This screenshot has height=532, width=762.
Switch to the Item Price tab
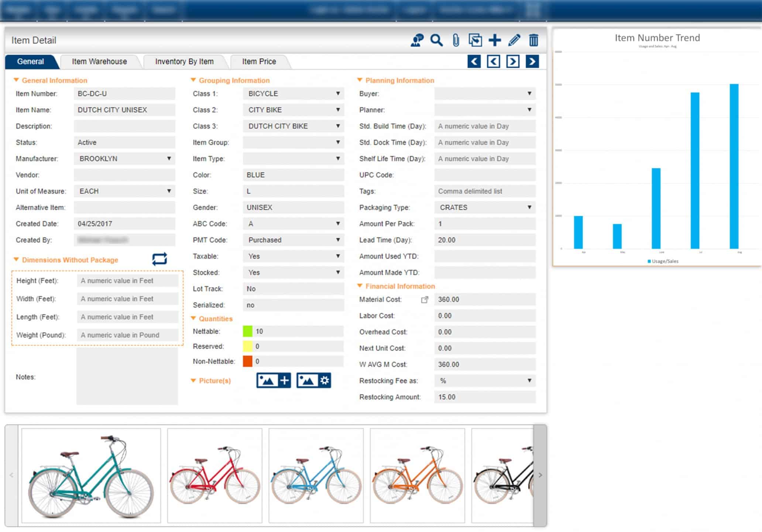[x=260, y=61]
